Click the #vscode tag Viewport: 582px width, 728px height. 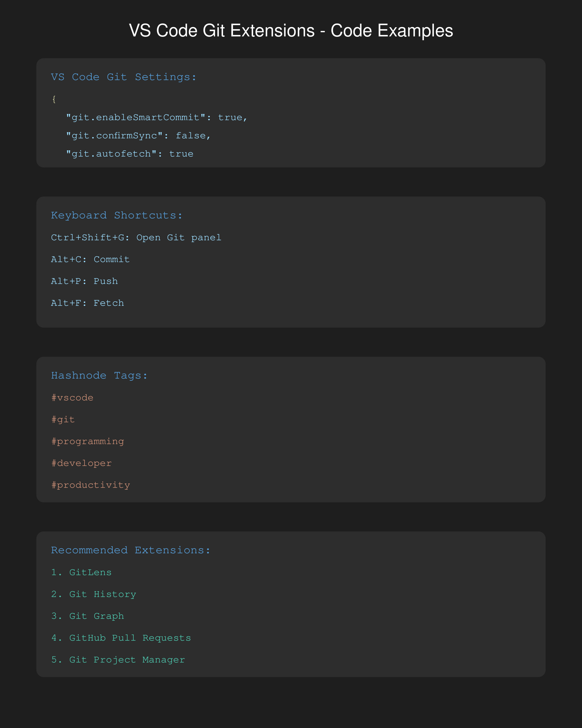[72, 398]
